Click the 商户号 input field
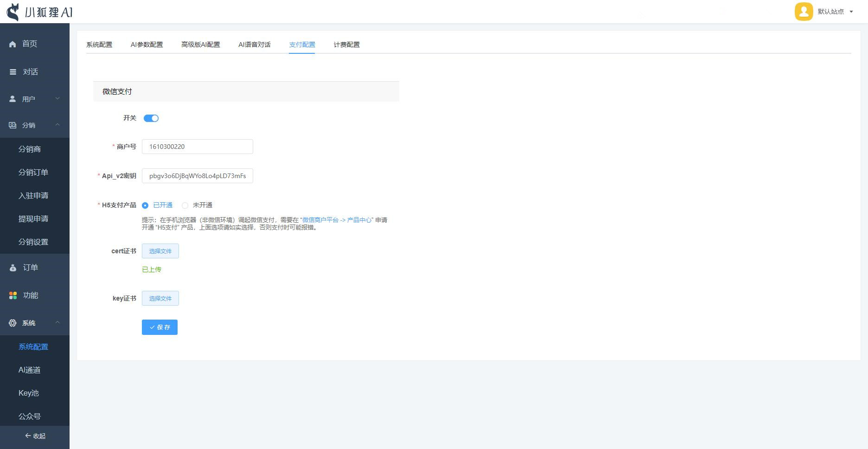The image size is (868, 449). click(198, 147)
